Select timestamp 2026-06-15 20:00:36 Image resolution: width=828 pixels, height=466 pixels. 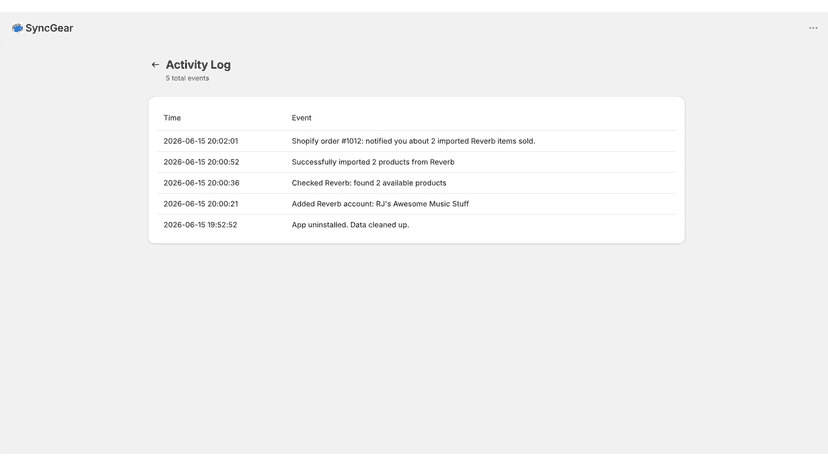click(x=201, y=183)
